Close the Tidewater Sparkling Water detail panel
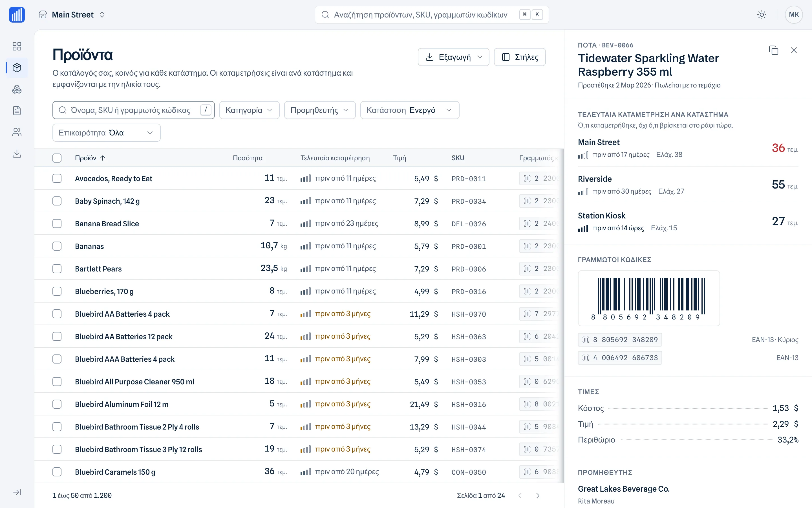The image size is (812, 508). (x=794, y=51)
